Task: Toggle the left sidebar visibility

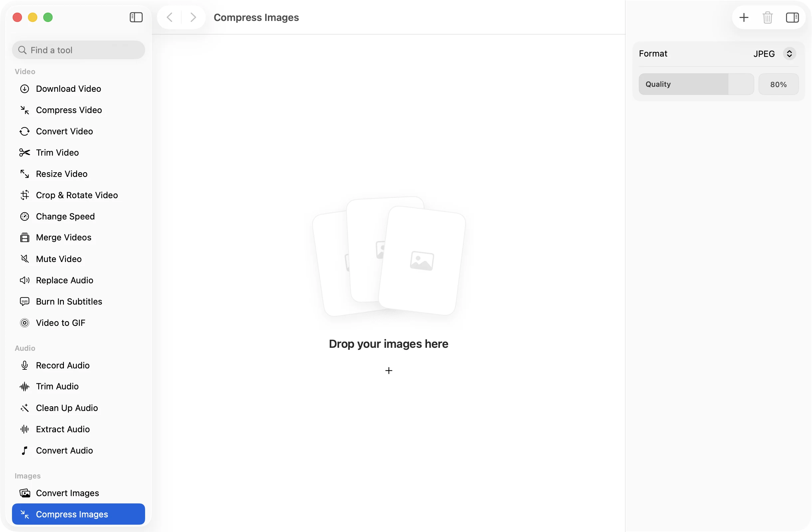Action: tap(136, 17)
